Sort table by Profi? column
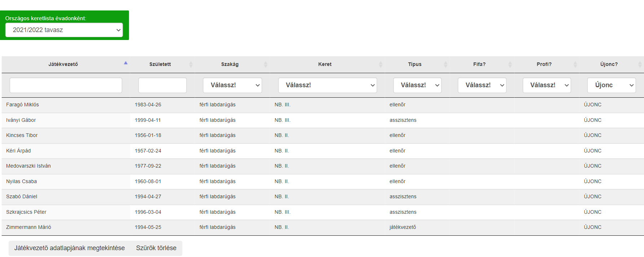 point(547,64)
